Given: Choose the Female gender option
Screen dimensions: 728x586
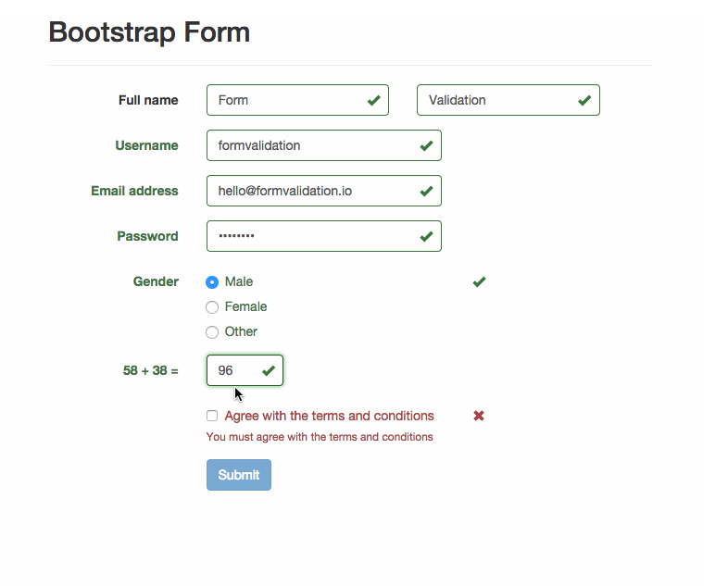Looking at the screenshot, I should coord(212,307).
